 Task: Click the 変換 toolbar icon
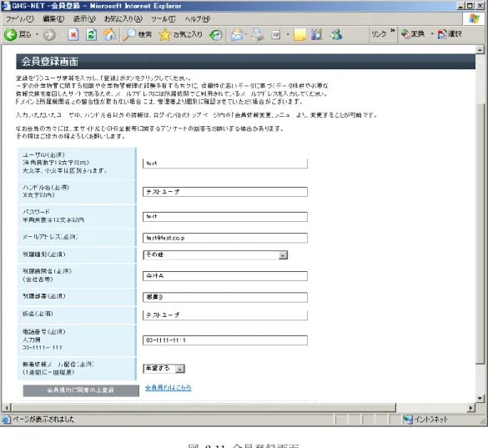coord(405,34)
